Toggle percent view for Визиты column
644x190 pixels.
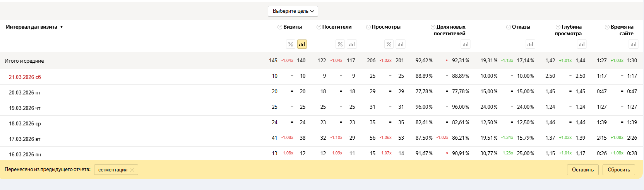(x=291, y=44)
